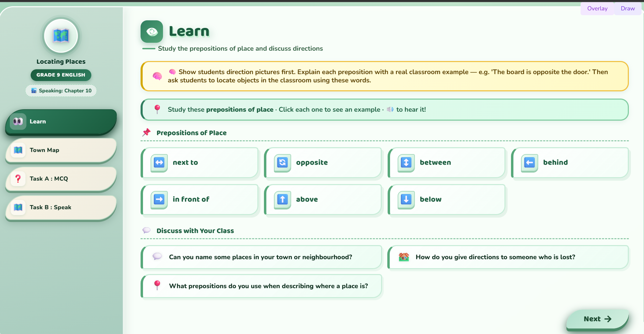This screenshot has height=334, width=644.
Task: Click the teacher tip text about direction pictures
Action: tap(388, 76)
